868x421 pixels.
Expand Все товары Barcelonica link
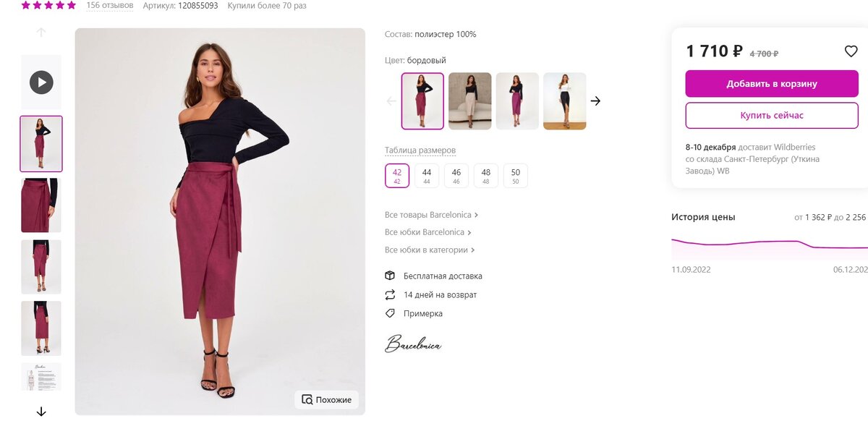[431, 215]
